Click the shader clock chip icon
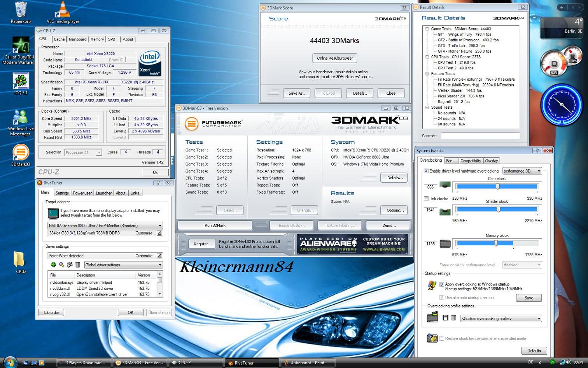 445,211
